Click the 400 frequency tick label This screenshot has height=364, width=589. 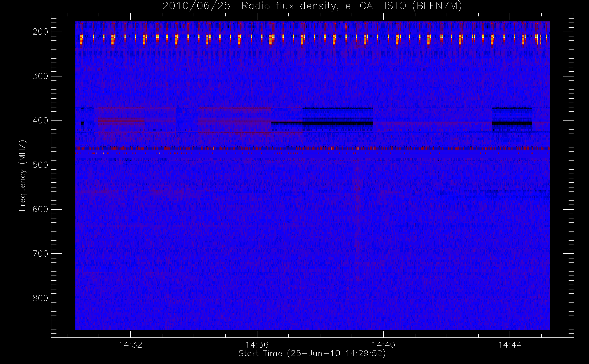pyautogui.click(x=40, y=120)
